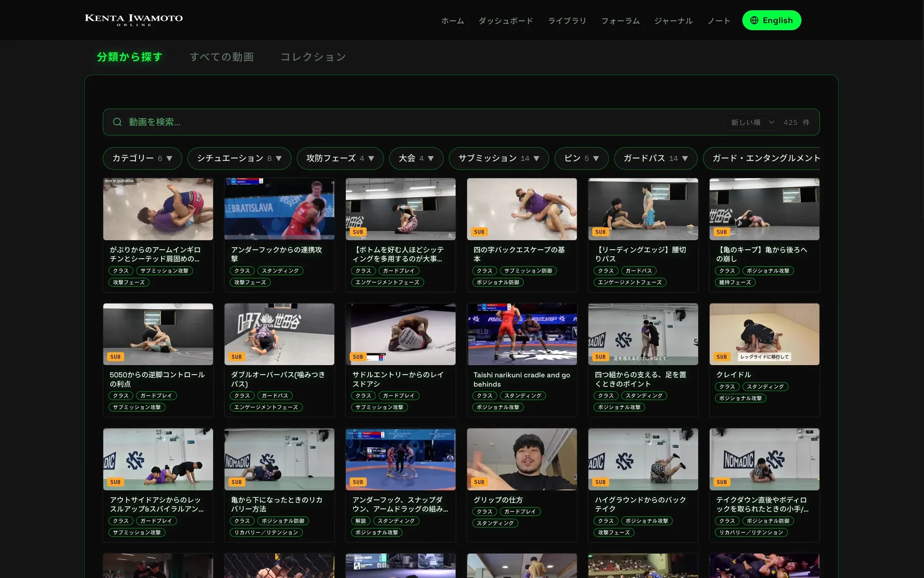The height and width of the screenshot is (578, 924).
Task: Open the がぶりからのアームインギロチン video thumbnail
Action: click(x=158, y=209)
